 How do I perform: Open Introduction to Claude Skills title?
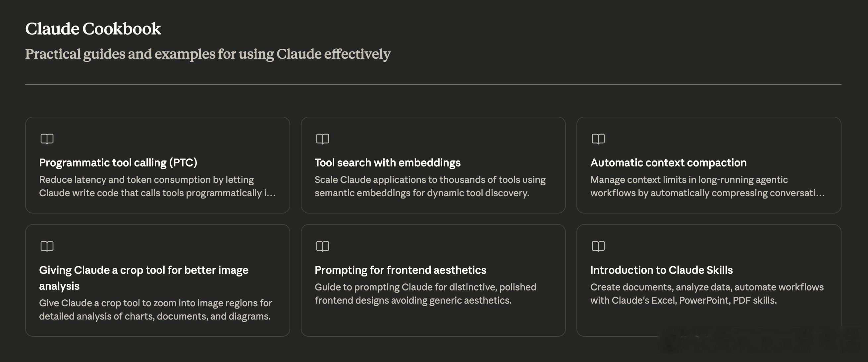(x=662, y=270)
